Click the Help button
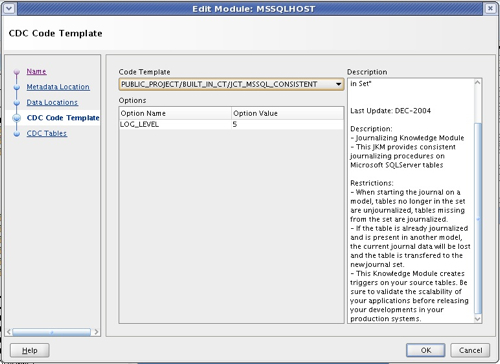Viewport: 500px width, 364px height. (x=30, y=350)
